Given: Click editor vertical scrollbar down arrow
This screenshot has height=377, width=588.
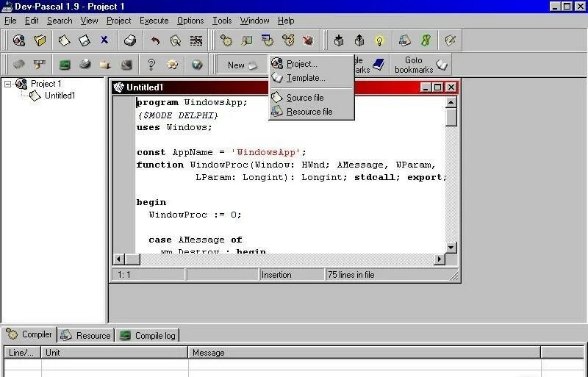Looking at the screenshot, I should click(x=451, y=247).
